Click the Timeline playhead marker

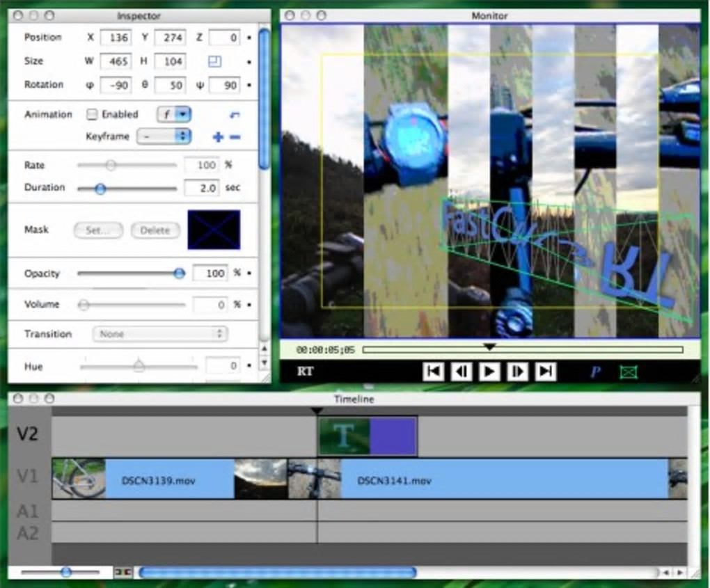coord(317,411)
